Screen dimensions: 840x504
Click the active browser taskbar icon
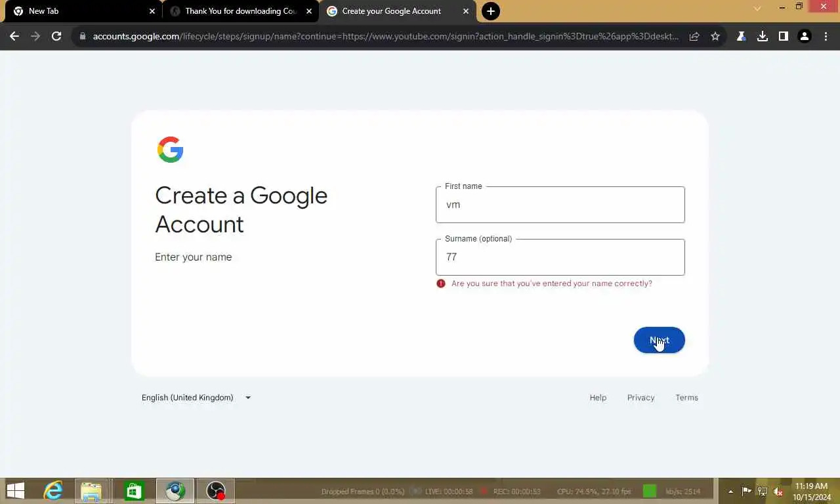175,491
